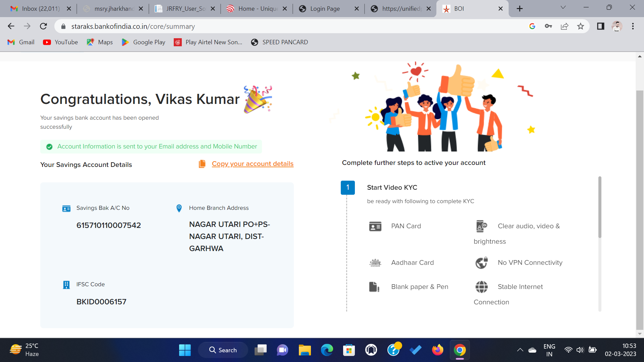Open File Explorer from the taskbar
This screenshot has height=362, width=644.
pyautogui.click(x=305, y=350)
